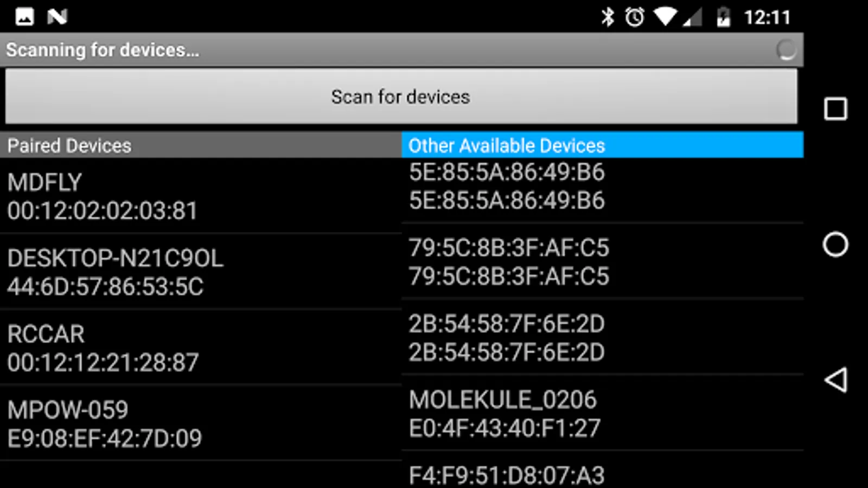This screenshot has width=868, height=488.
Task: Tap the image notification icon
Action: [x=24, y=17]
